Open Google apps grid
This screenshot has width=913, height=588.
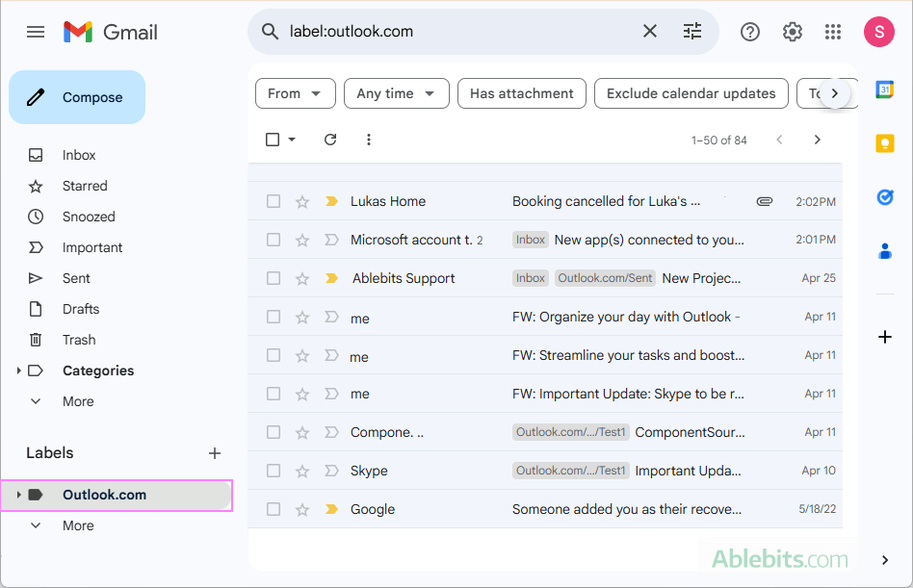833,32
